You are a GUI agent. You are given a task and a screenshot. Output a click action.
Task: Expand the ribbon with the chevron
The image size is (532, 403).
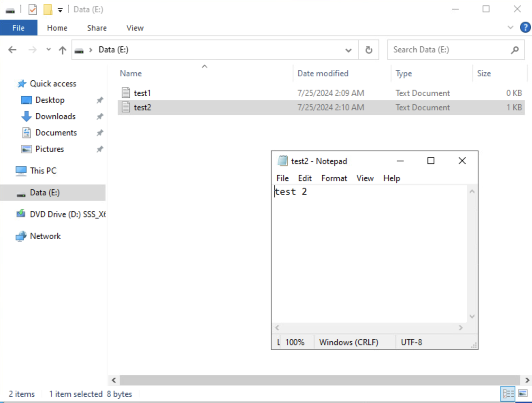pos(510,27)
